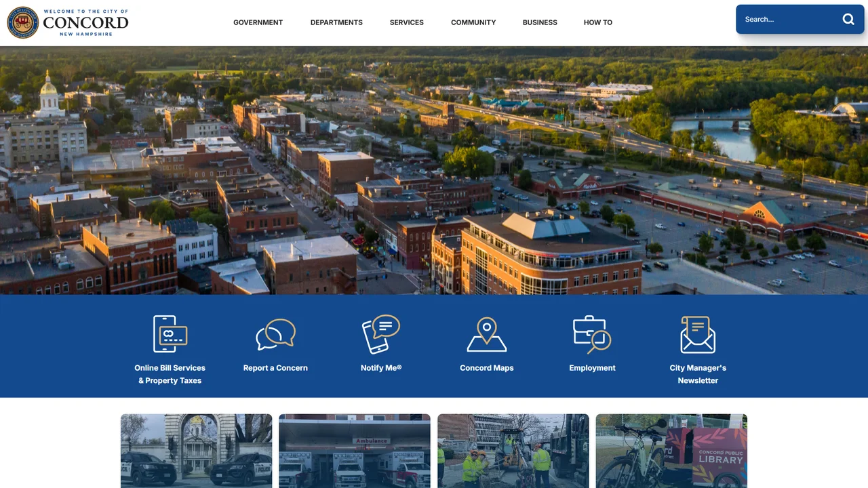Image resolution: width=868 pixels, height=488 pixels.
Task: Open the Government menu
Action: (258, 22)
